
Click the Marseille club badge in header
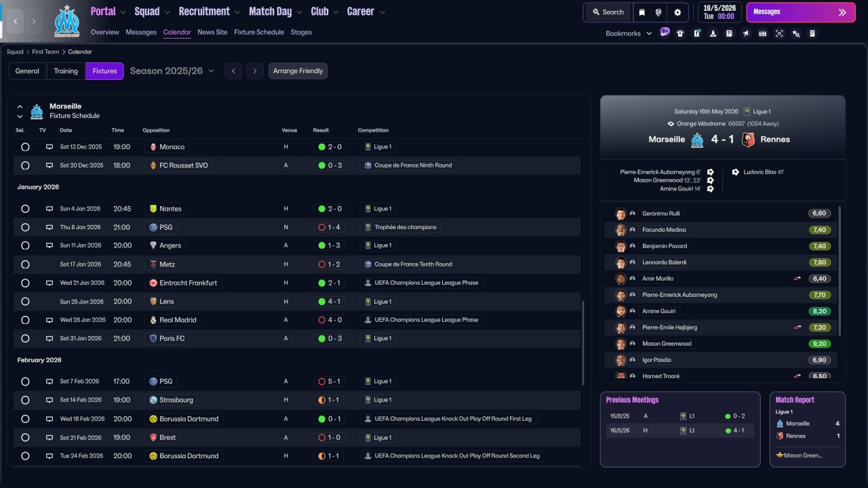tap(66, 21)
